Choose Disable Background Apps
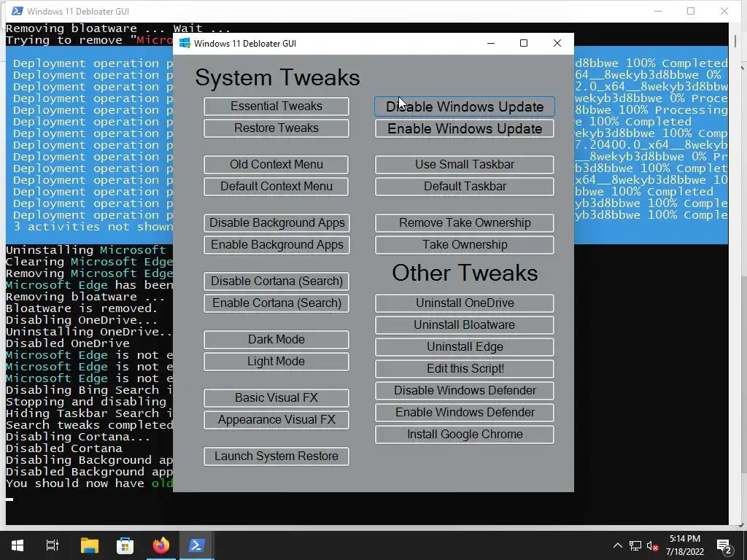 pyautogui.click(x=276, y=223)
